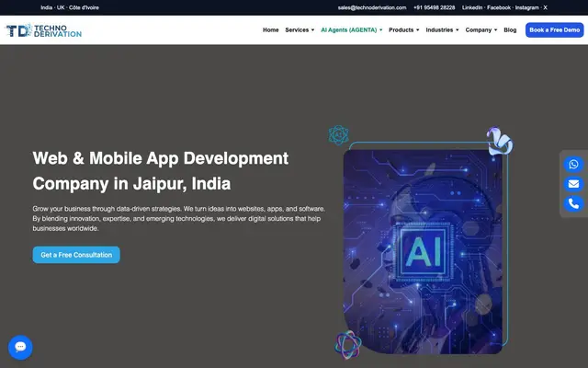Open WhatsApp chat from floating sidebar
Viewport: 588px width, 368px height.
tap(573, 165)
